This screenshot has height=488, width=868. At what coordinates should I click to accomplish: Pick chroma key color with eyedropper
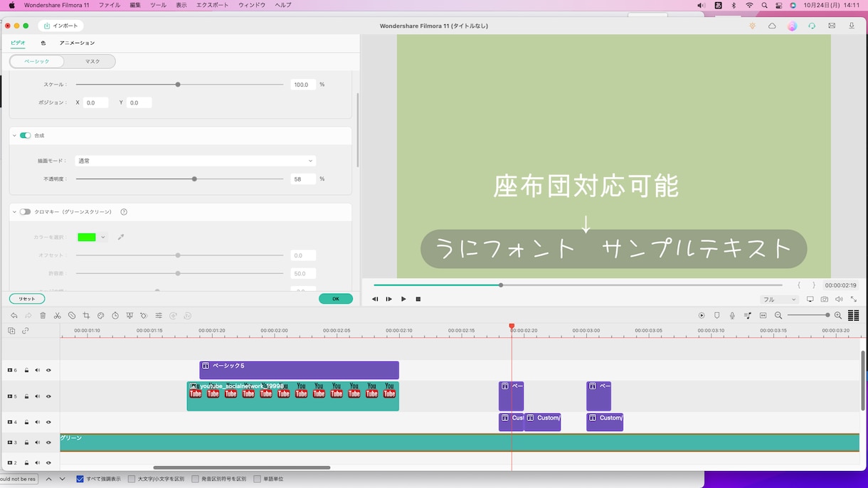click(x=121, y=237)
